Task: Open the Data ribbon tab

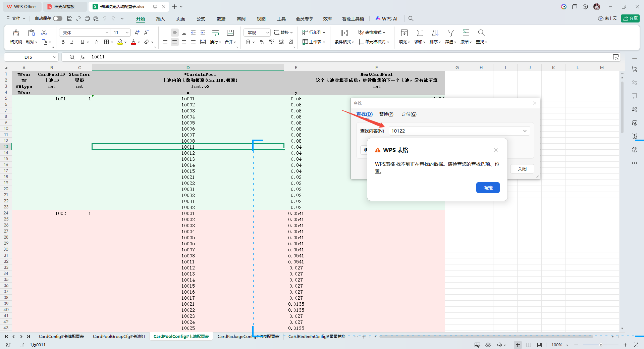Action: (221, 19)
